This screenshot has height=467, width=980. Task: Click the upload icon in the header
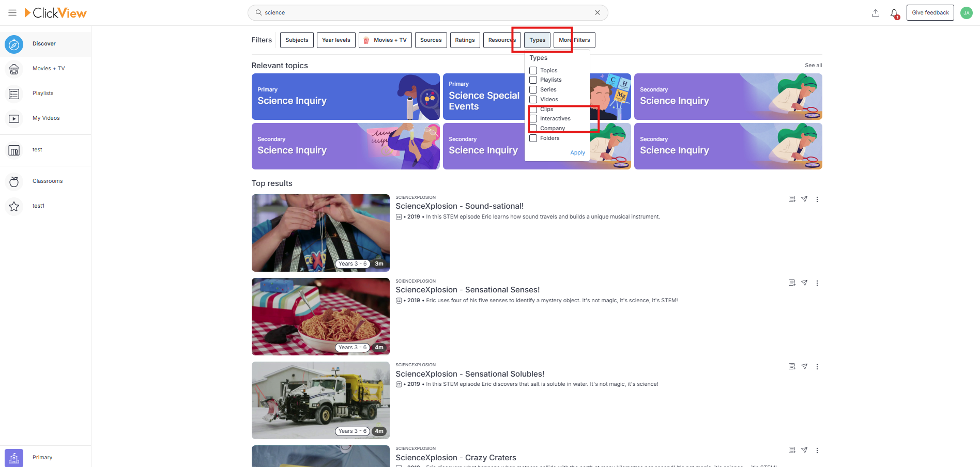(876, 13)
